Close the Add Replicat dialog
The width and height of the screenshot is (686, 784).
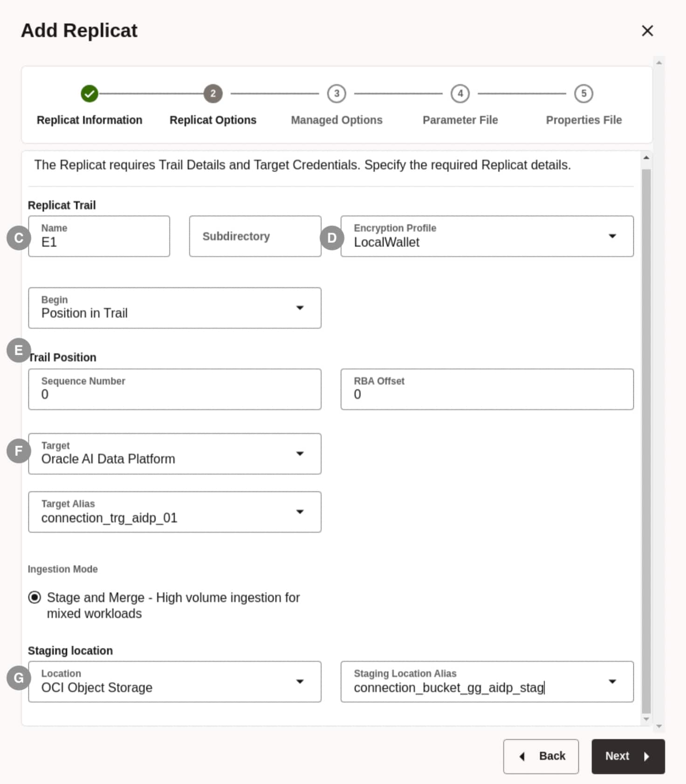(x=647, y=31)
